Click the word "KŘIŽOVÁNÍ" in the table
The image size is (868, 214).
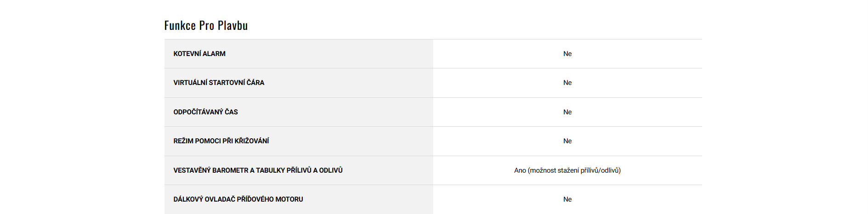click(x=252, y=141)
